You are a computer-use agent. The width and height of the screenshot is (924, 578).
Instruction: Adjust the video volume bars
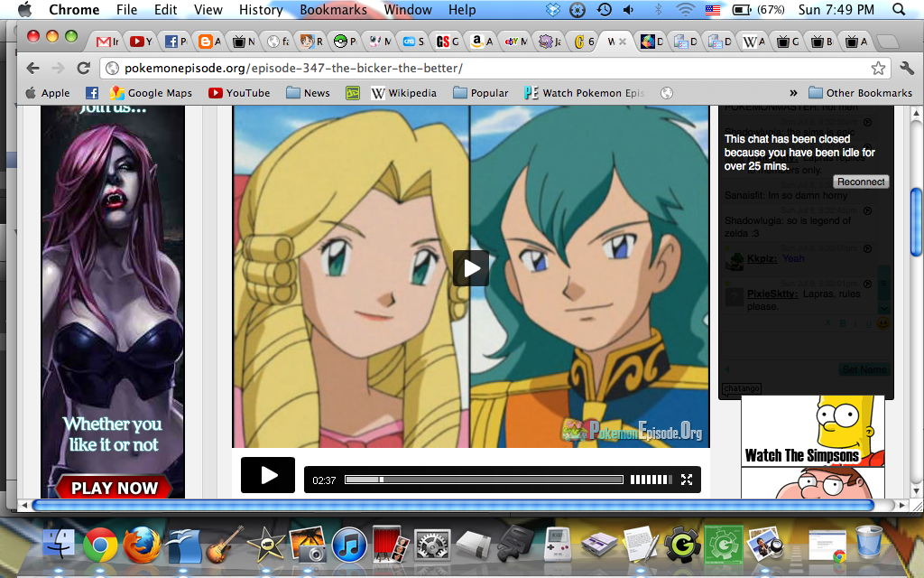pos(651,480)
